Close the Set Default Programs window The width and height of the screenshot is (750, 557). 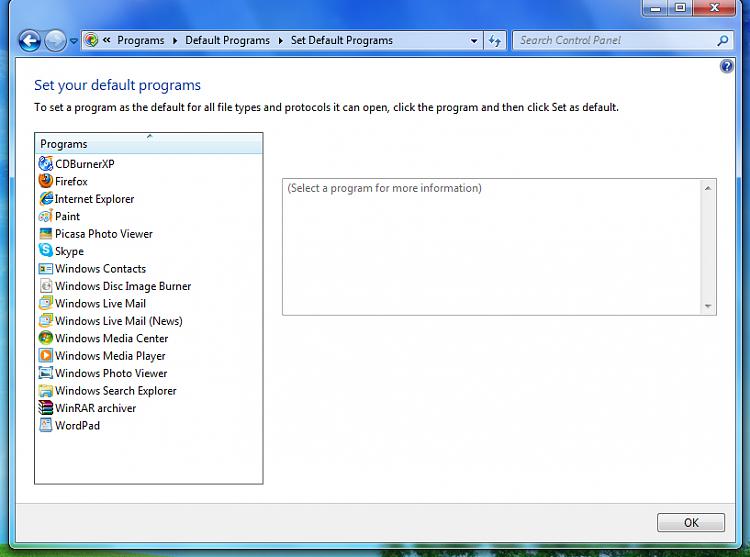coord(714,8)
